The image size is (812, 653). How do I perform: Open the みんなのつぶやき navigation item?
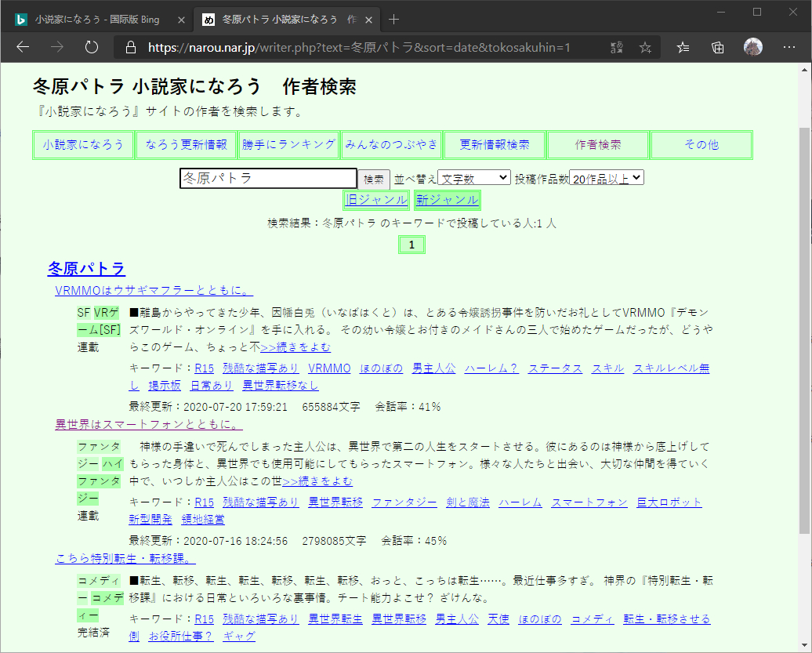click(392, 144)
